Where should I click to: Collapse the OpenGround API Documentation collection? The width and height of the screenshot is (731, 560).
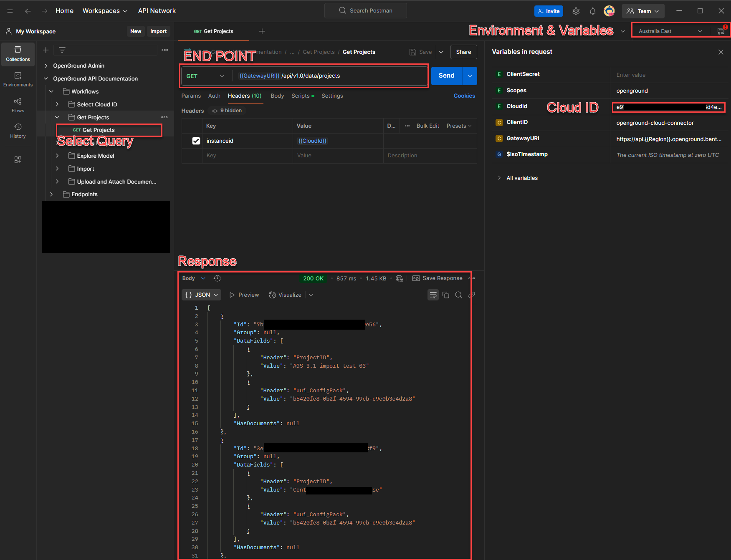46,79
